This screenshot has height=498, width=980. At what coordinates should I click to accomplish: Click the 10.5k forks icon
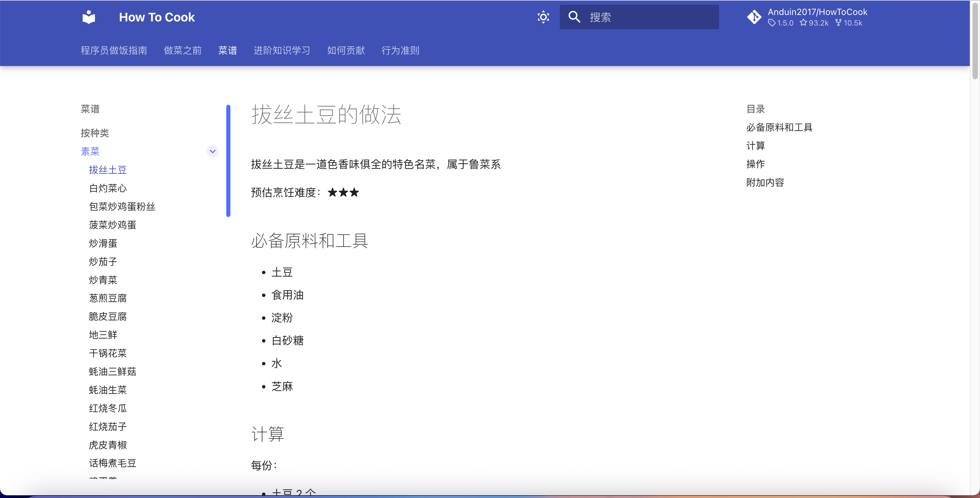click(x=838, y=23)
